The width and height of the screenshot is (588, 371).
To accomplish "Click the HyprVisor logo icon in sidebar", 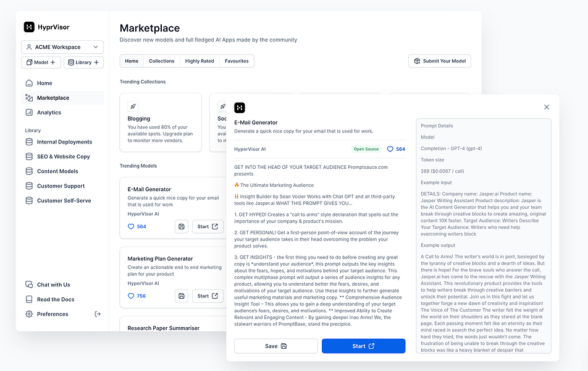I will (29, 27).
